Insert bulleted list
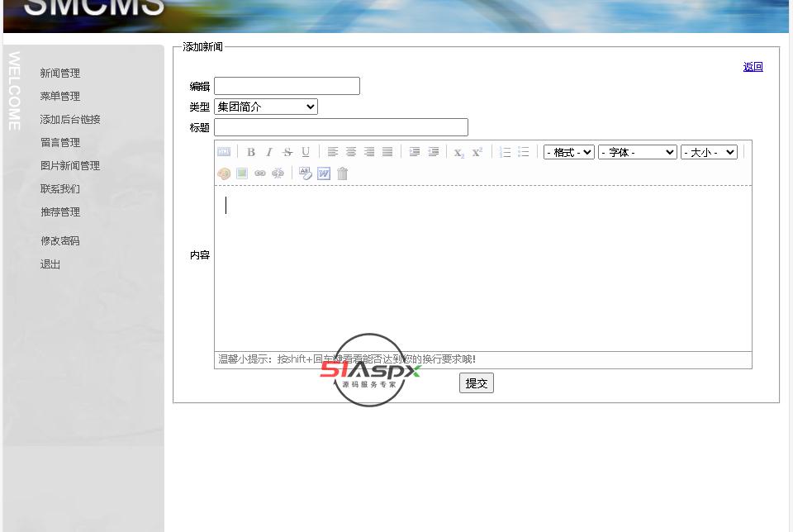The width and height of the screenshot is (793, 532). pyautogui.click(x=524, y=152)
